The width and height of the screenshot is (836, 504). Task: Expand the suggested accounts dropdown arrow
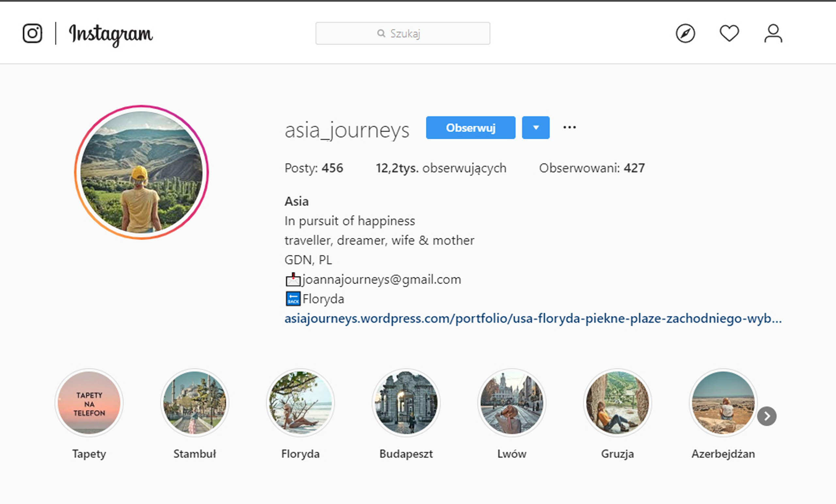coord(536,128)
